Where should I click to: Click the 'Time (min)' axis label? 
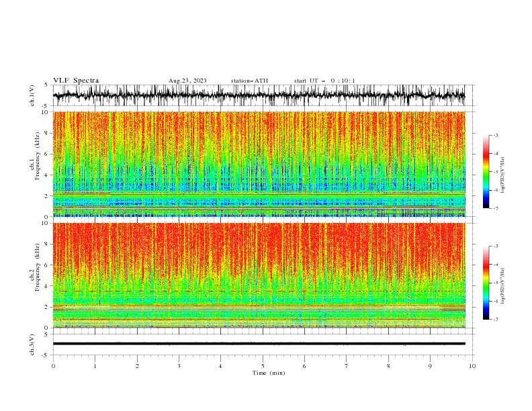pos(269,373)
